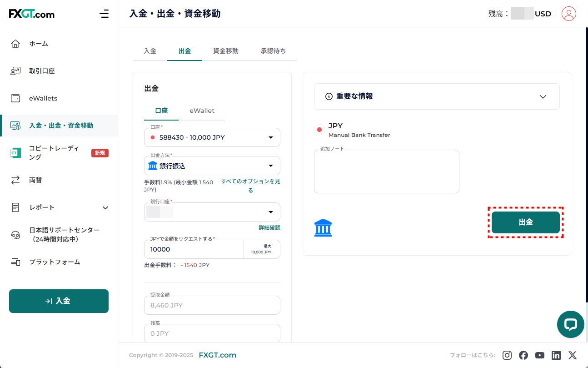This screenshot has height=368, width=588.
Task: Click the 手数料1.9% fee note text
Action: tap(179, 186)
